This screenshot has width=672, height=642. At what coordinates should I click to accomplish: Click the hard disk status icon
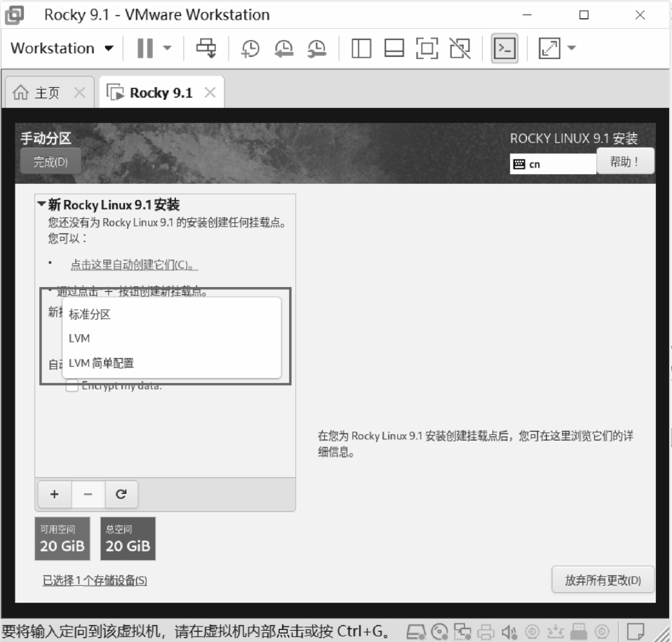(x=417, y=631)
